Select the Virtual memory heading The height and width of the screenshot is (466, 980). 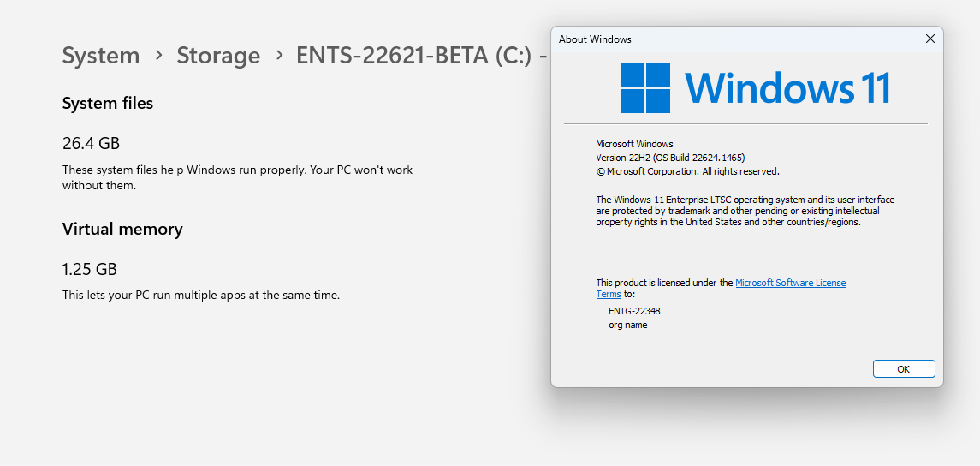(122, 230)
